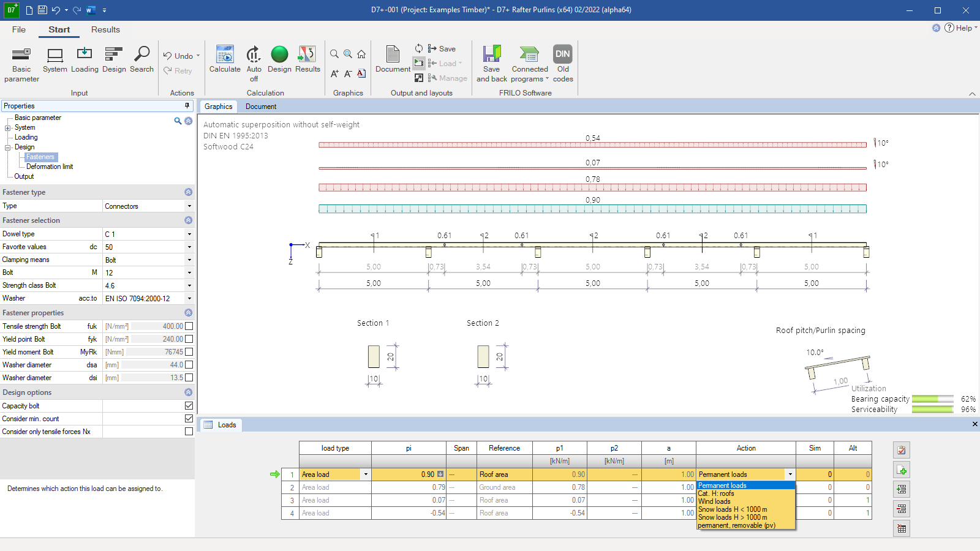Enable Consider only tensile forces Nx
Viewport: 980px width, 551px height.
coord(189,432)
